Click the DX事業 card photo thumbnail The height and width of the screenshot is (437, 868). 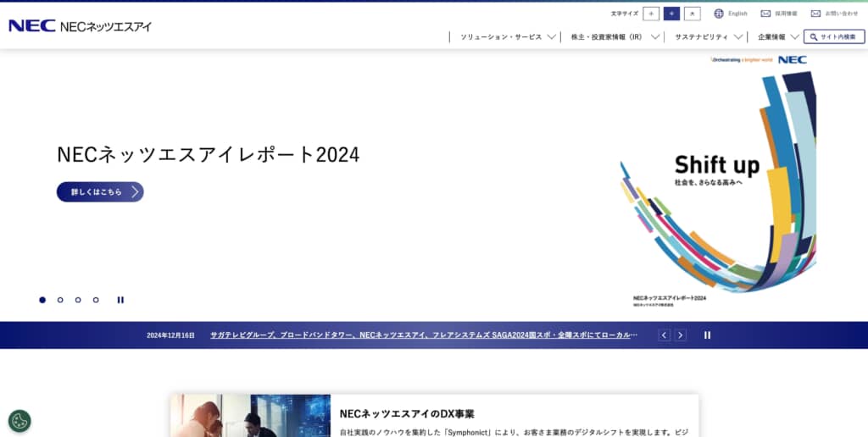click(x=251, y=416)
